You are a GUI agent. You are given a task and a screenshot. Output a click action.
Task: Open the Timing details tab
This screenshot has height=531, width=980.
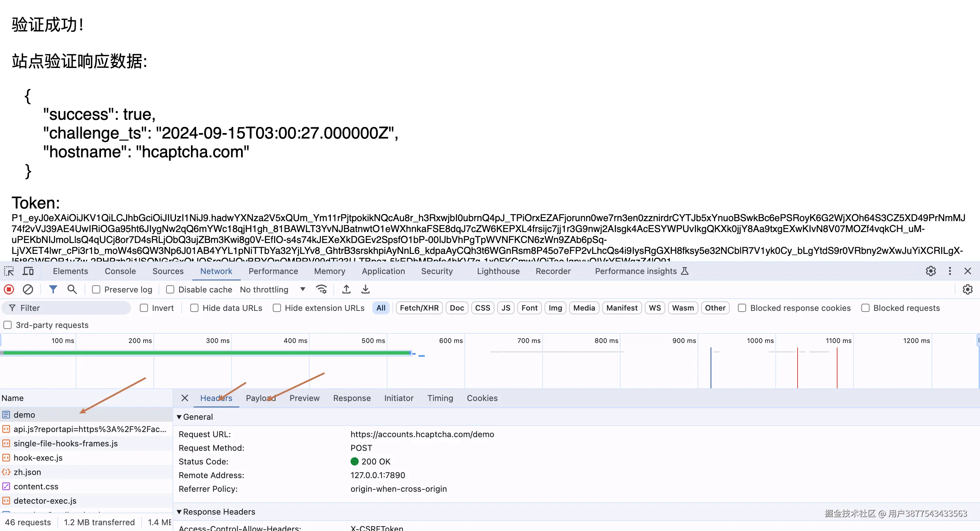(x=440, y=398)
